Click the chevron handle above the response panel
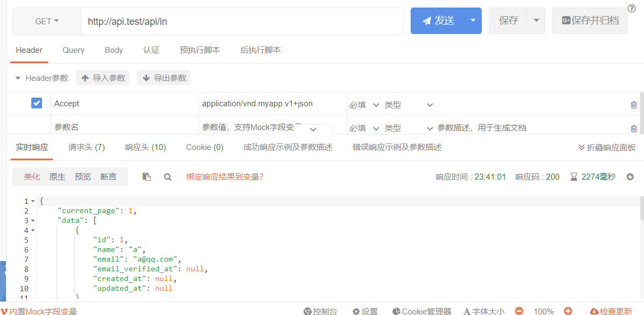This screenshot has height=315, width=644. [x=313, y=129]
